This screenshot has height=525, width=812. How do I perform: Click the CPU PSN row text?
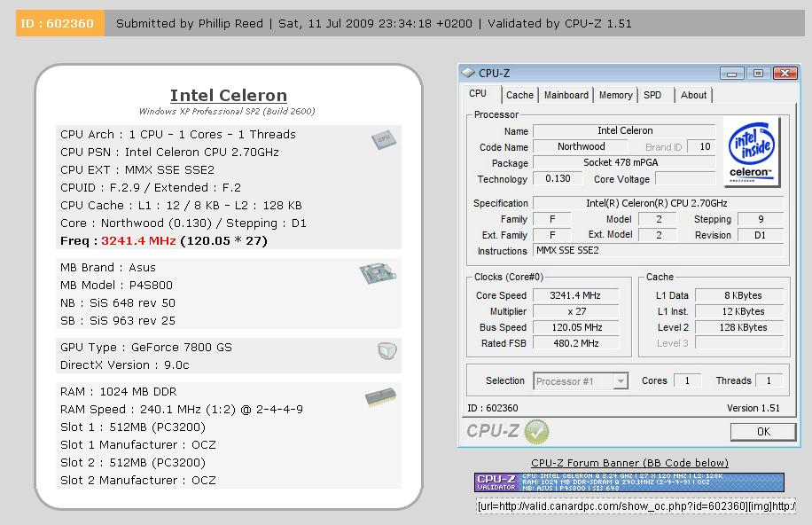click(x=169, y=153)
